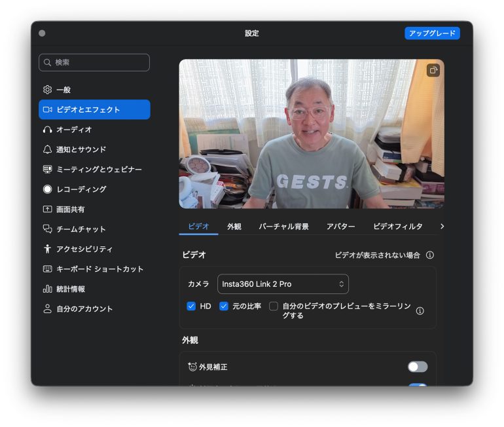Click the アップグレード button
This screenshot has height=427, width=504.
[432, 33]
